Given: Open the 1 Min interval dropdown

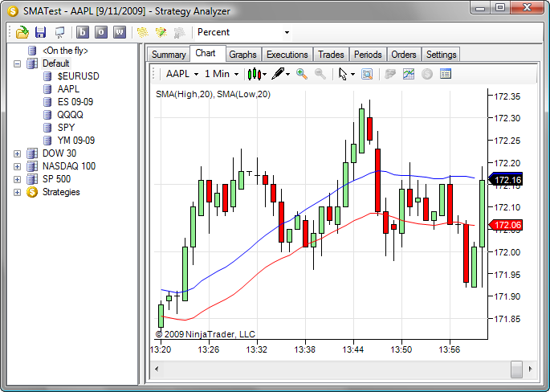Looking at the screenshot, I should (x=222, y=74).
